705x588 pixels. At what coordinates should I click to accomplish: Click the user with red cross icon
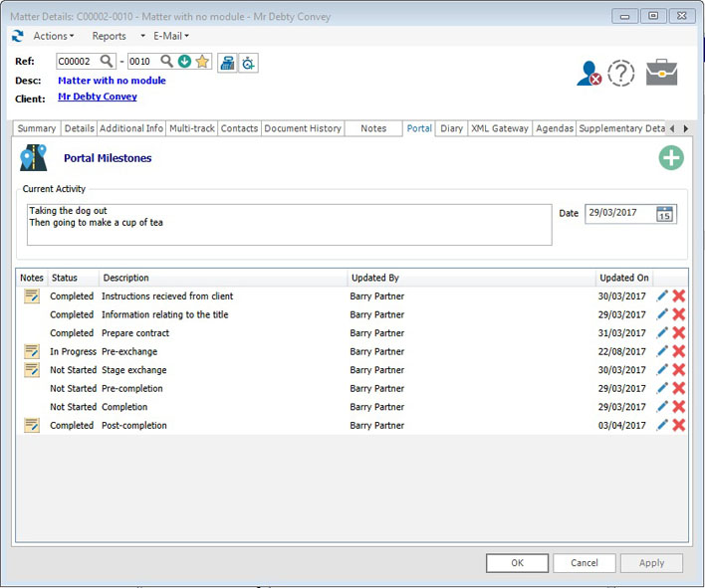588,74
